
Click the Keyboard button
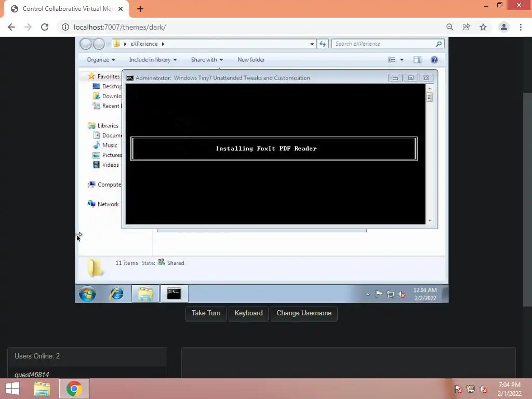pyautogui.click(x=248, y=313)
